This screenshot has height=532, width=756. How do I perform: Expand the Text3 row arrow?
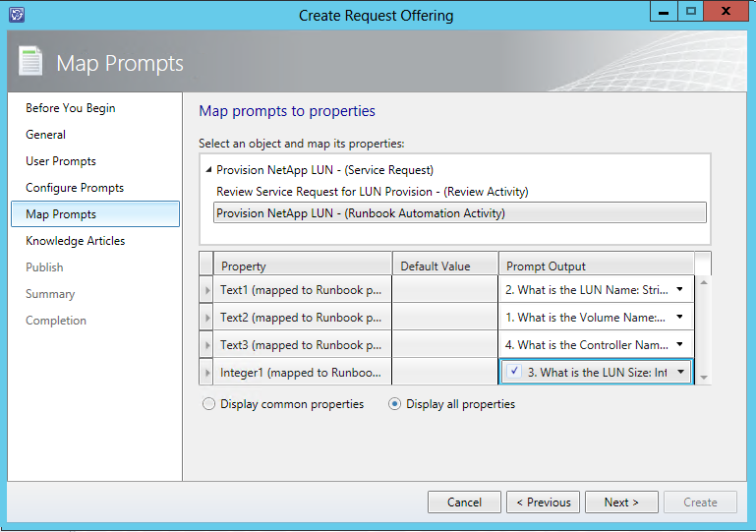coord(206,345)
